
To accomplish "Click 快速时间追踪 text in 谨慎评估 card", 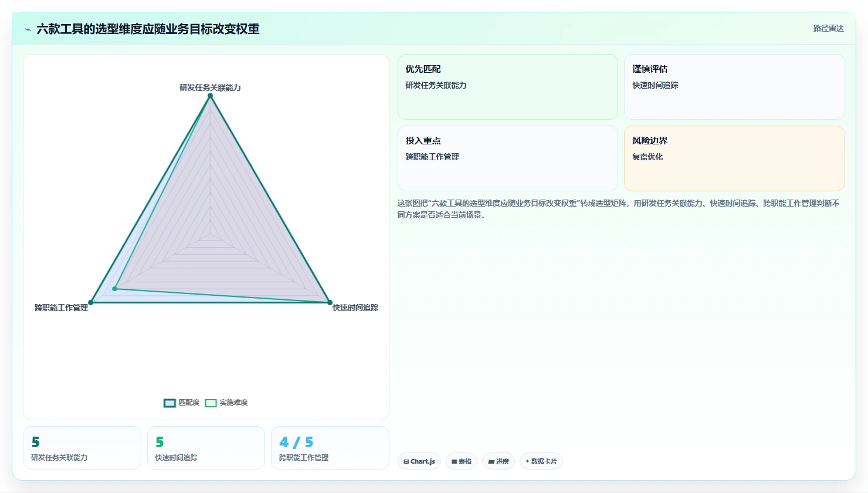I will tap(655, 85).
